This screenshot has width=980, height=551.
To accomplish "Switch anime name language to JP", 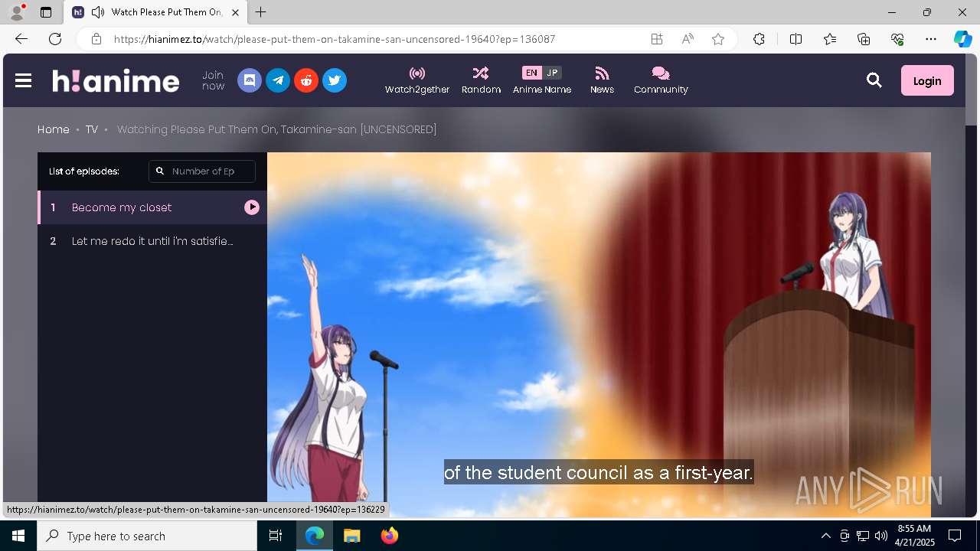I will [x=552, y=73].
